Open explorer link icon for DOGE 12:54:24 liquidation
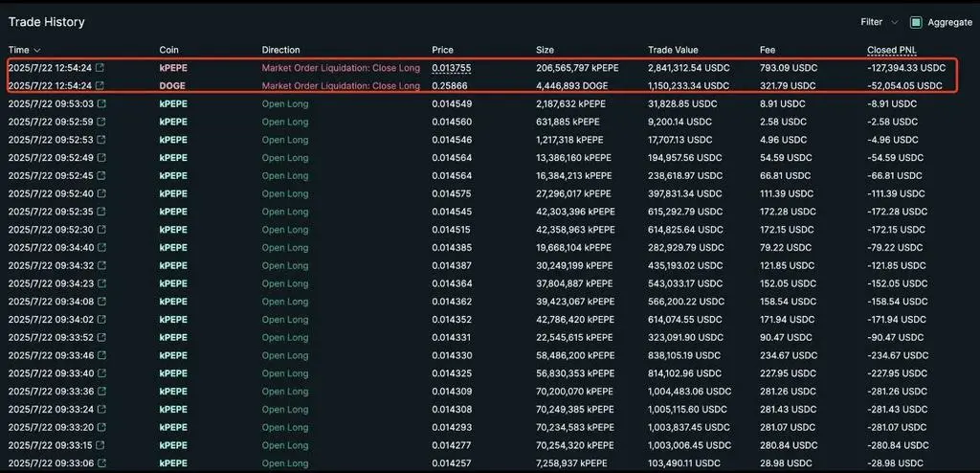Viewport: 980px width, 473px height. pyautogui.click(x=100, y=86)
